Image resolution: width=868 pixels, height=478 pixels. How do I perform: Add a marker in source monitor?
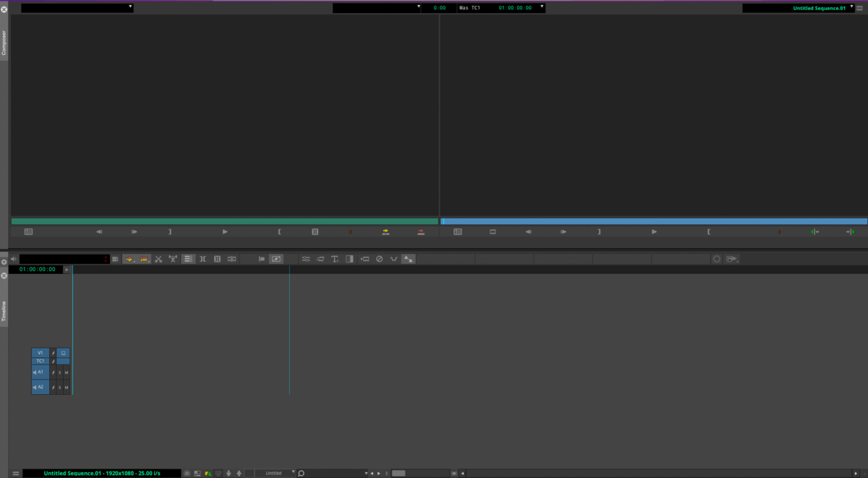pos(351,231)
